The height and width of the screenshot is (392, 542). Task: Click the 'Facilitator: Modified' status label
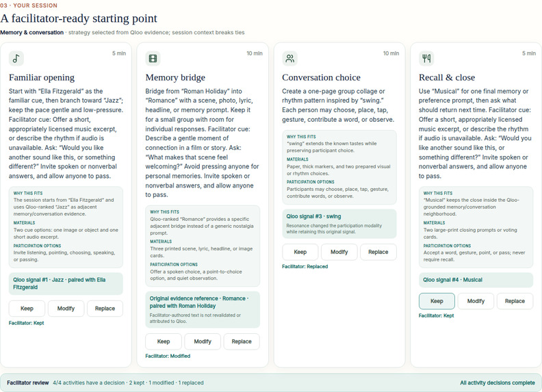[x=168, y=356]
